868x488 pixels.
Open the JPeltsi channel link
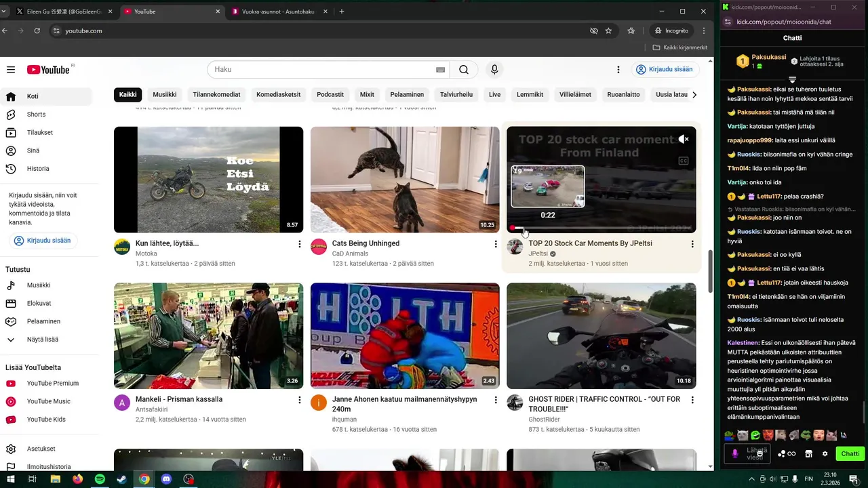[538, 253]
